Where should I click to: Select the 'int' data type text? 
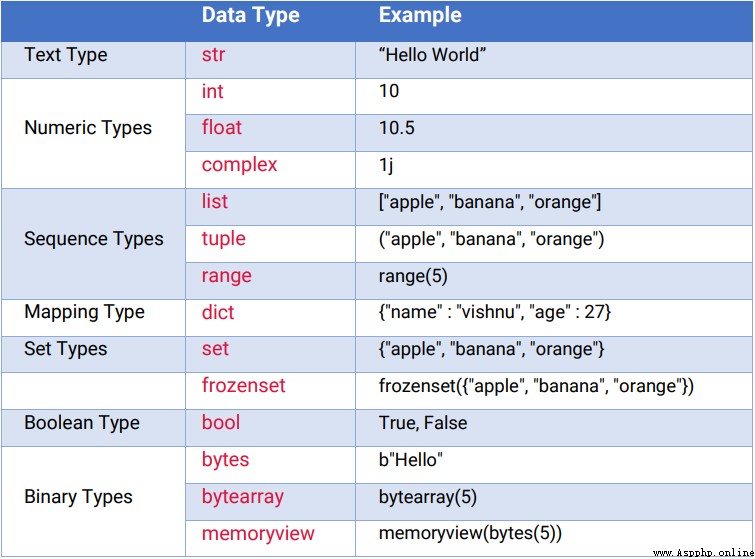coord(212,91)
